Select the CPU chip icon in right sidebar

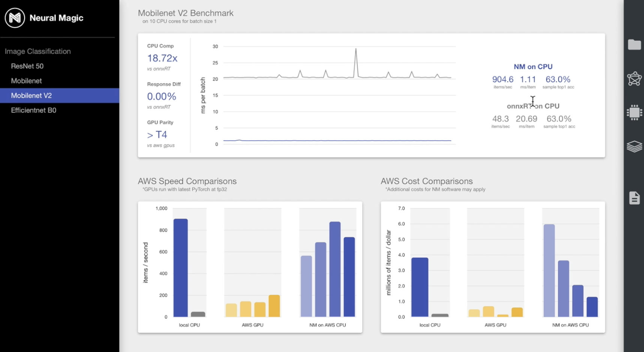[x=634, y=112]
